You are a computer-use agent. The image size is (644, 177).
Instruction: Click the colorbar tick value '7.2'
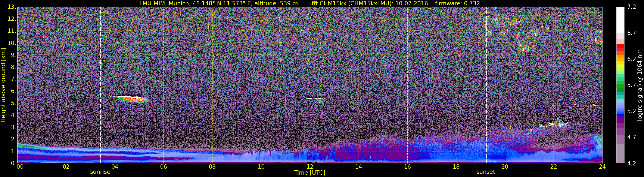pyautogui.click(x=632, y=7)
